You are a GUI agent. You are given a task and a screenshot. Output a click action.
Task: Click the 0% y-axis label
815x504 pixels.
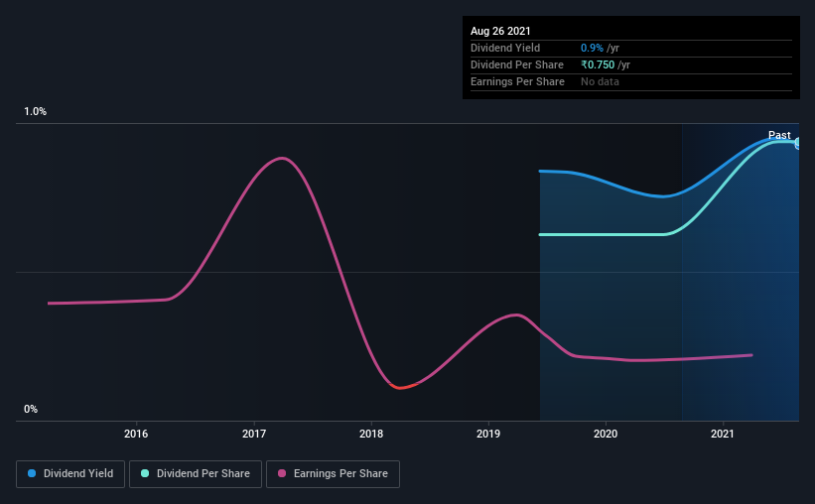coord(30,409)
